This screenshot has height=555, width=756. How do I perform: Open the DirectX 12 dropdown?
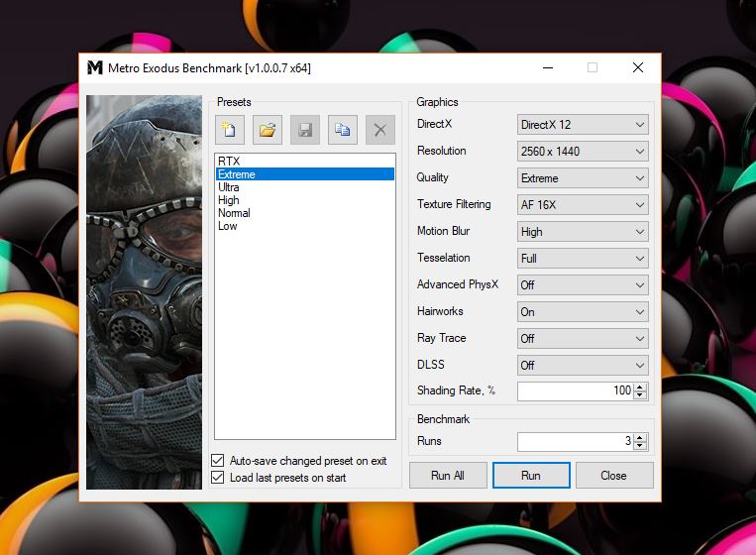click(x=583, y=125)
